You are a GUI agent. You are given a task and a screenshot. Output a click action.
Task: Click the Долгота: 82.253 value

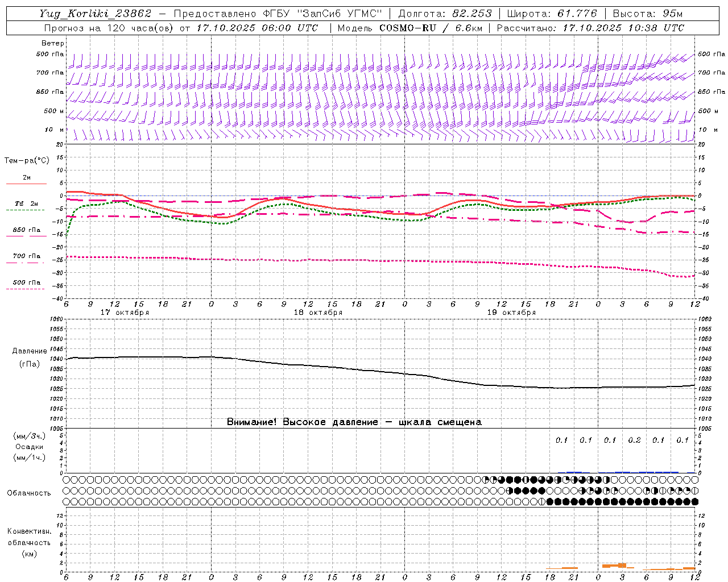445,14
